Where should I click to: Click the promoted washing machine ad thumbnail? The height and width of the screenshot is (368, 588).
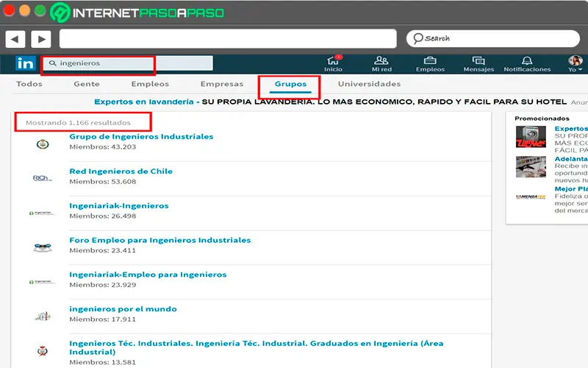(531, 137)
